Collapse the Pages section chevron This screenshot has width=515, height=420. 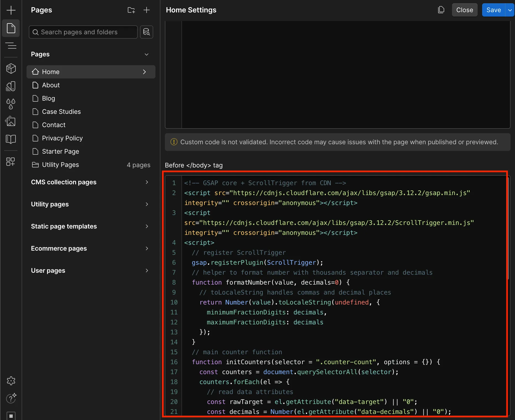point(147,54)
